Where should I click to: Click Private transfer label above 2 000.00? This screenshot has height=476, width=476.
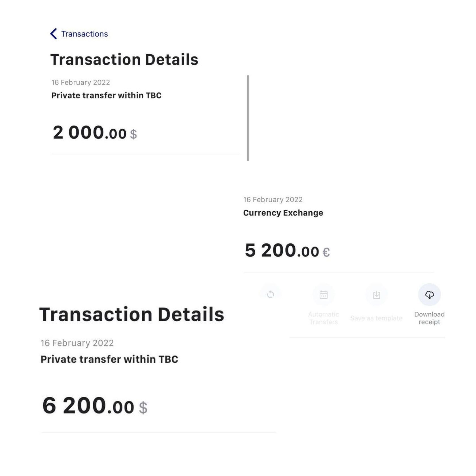(106, 95)
